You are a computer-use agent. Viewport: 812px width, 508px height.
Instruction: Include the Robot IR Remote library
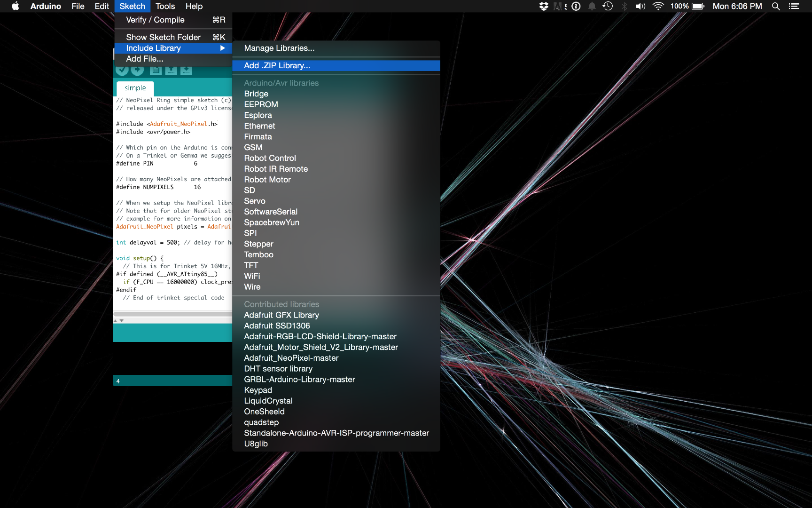point(336,169)
